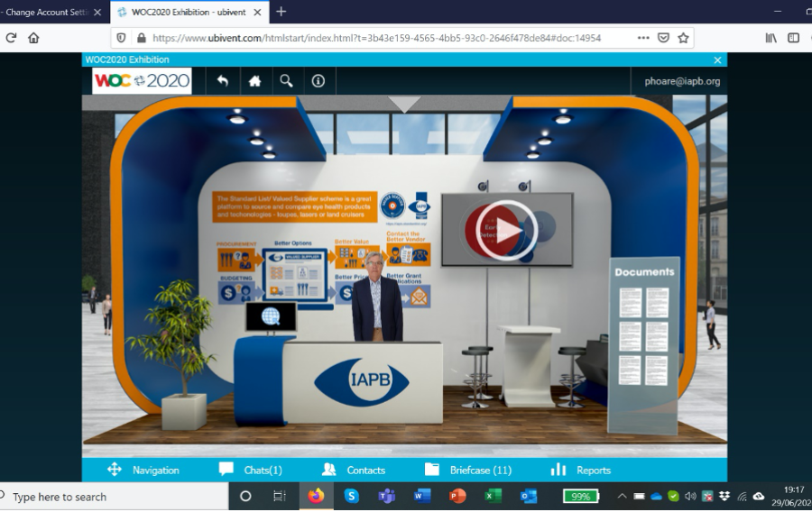
Task: Save page to Pocket
Action: coord(663,38)
